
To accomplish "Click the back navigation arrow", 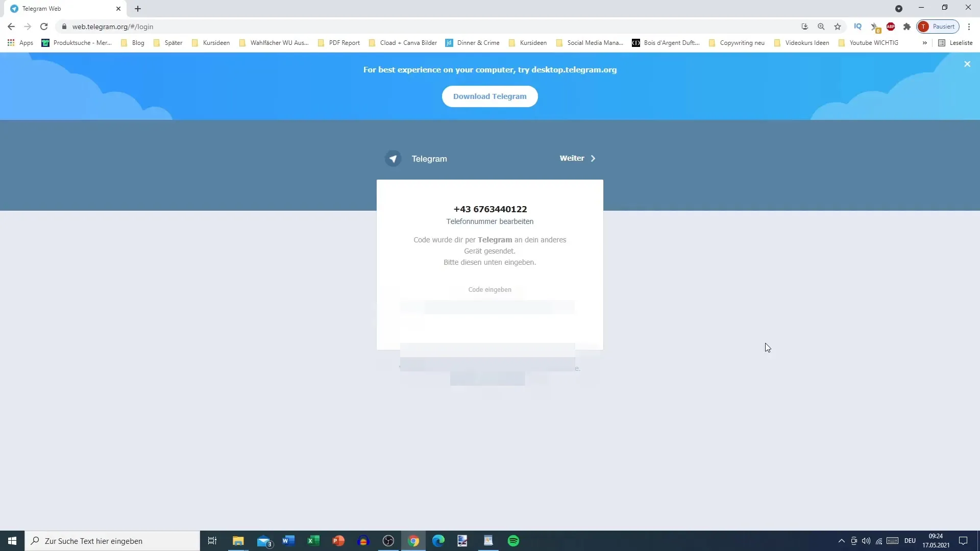I will (11, 26).
